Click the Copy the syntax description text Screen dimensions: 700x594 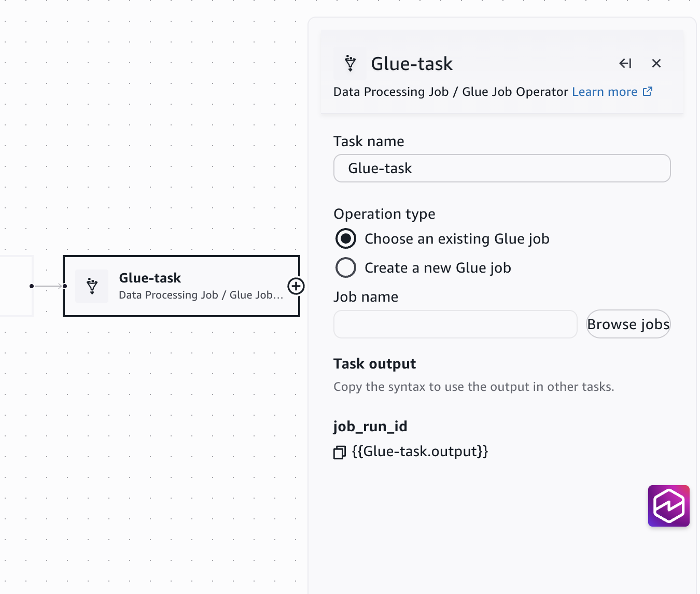(473, 387)
